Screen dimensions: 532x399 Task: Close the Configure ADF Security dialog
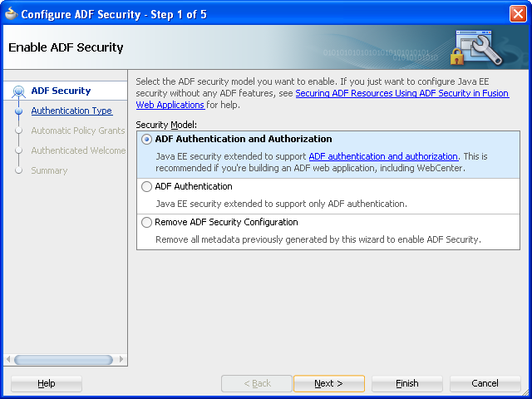518,14
